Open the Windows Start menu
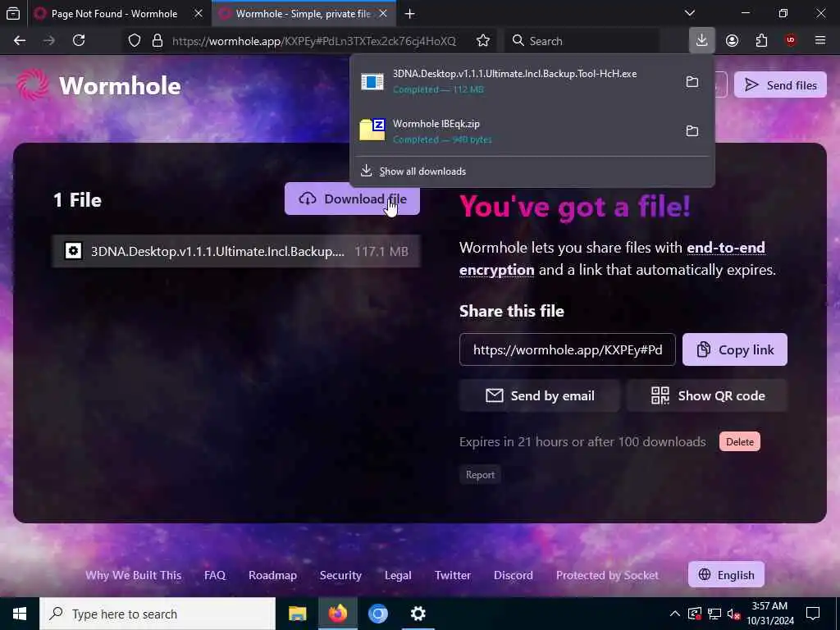Viewport: 840px width, 630px height. tap(20, 614)
